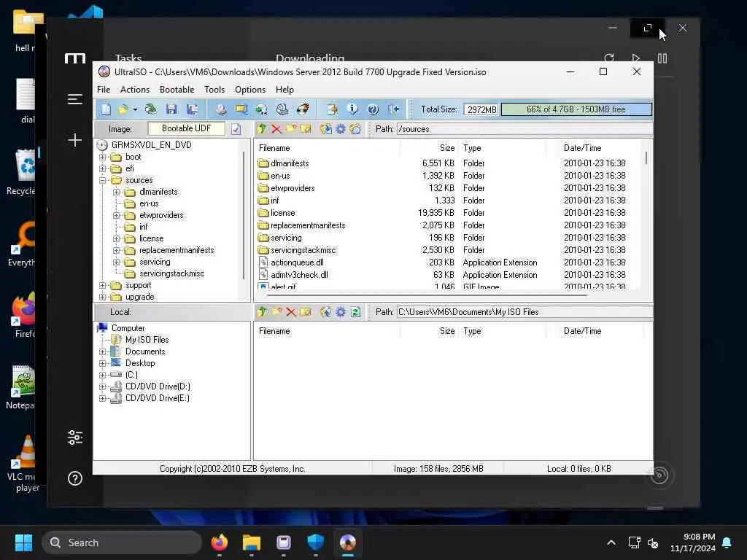The image size is (747, 560).
Task: Click the Convert image toolbar icon
Action: coord(262,109)
